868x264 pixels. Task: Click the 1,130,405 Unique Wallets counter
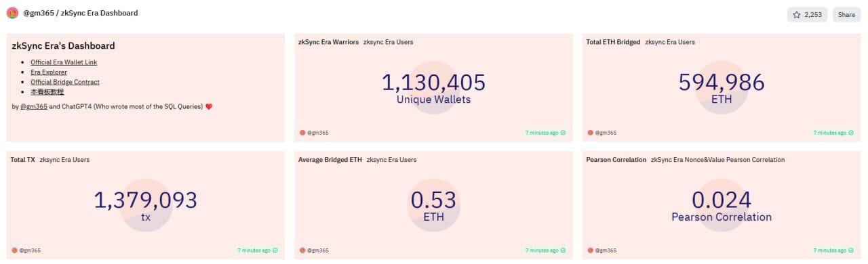click(x=433, y=89)
